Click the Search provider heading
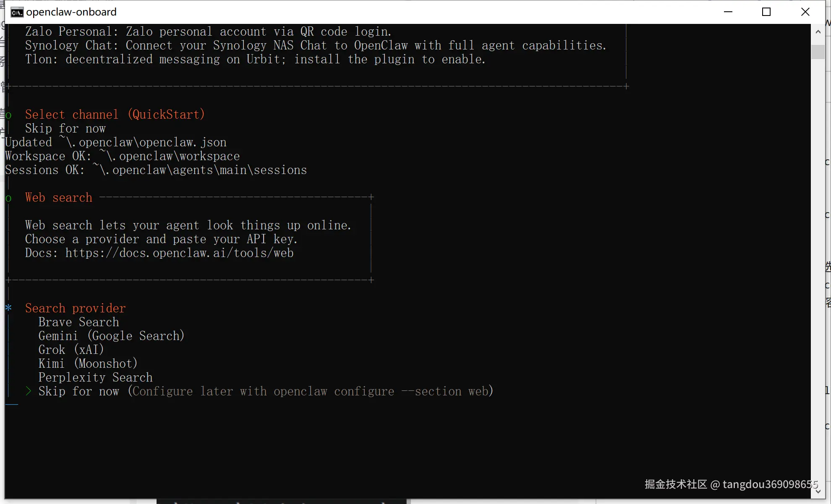The width and height of the screenshot is (831, 504). [75, 308]
